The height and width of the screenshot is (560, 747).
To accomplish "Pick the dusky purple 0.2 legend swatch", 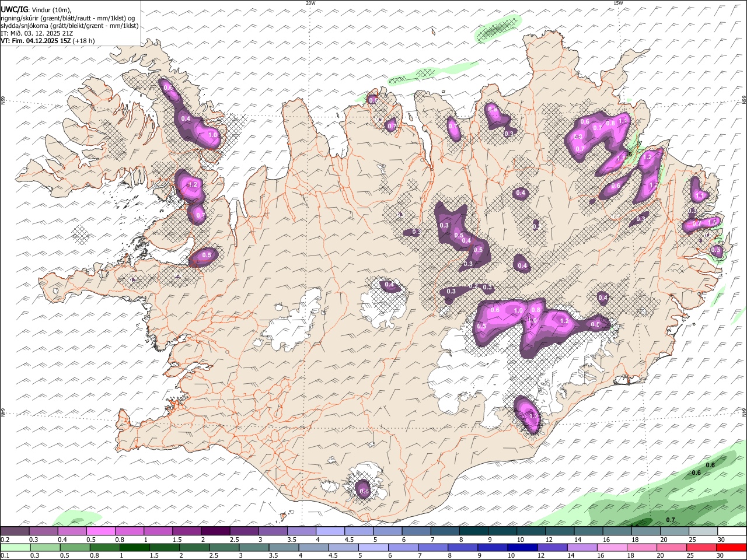I will (x=15, y=531).
